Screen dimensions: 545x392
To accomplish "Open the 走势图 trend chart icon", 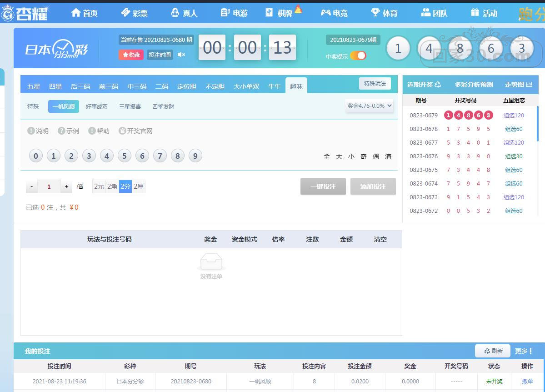I will tap(529, 85).
